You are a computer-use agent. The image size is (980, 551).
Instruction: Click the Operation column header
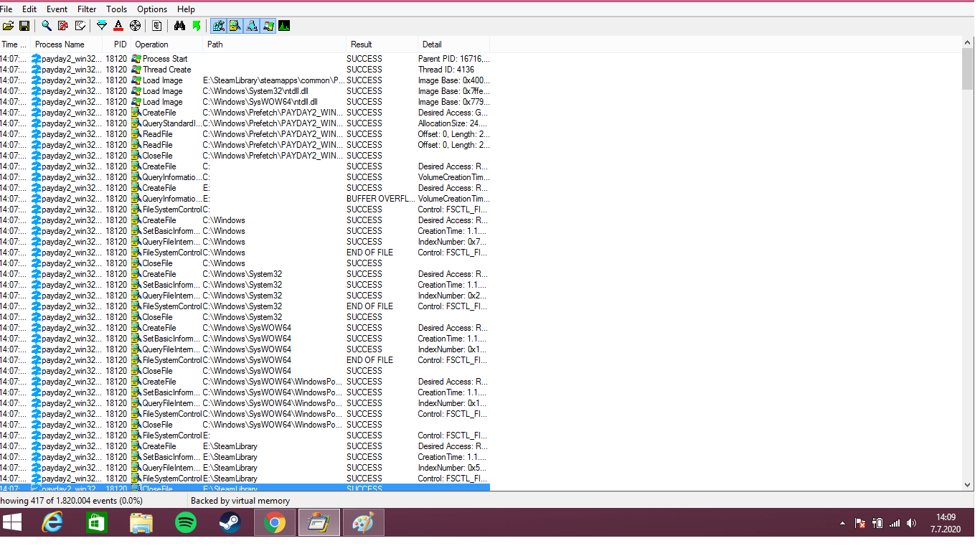point(167,44)
